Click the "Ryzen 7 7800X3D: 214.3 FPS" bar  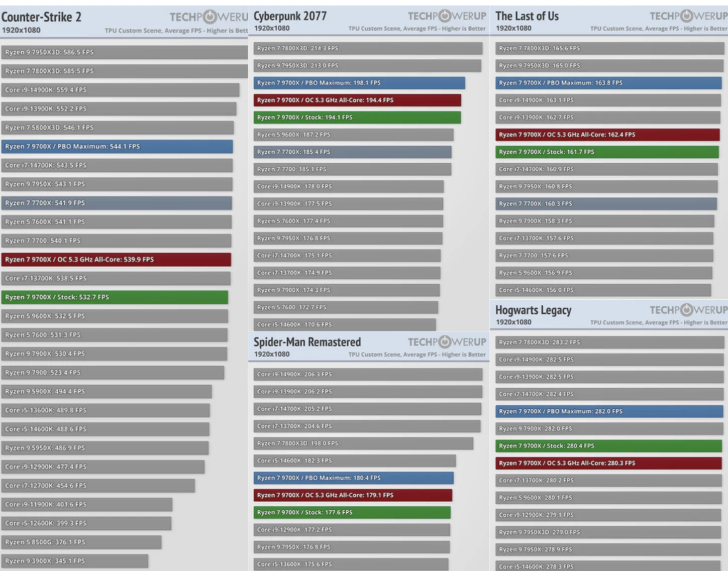[368, 48]
